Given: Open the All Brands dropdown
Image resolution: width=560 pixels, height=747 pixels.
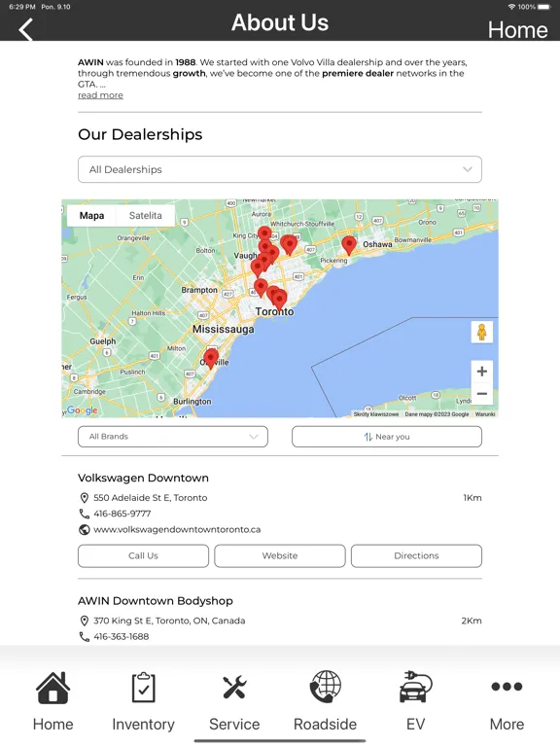Looking at the screenshot, I should coord(173,437).
